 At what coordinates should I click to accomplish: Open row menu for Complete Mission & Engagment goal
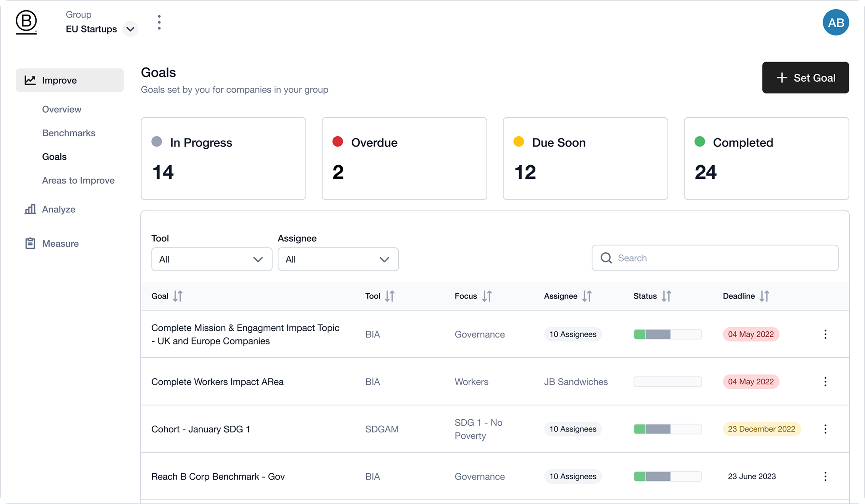click(825, 334)
